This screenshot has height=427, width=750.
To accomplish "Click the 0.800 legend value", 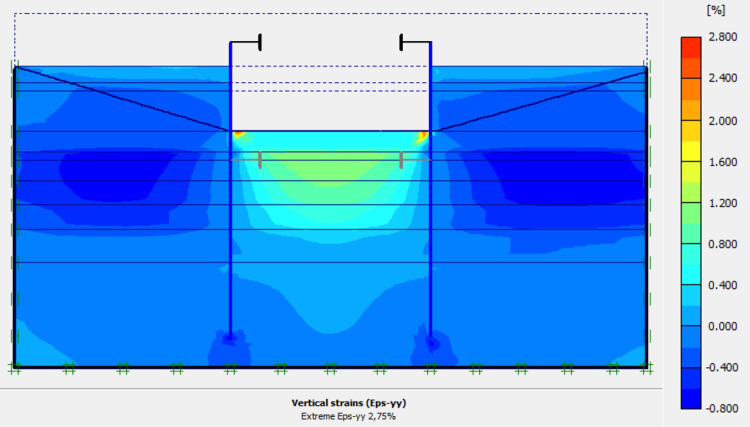I will coord(722,244).
